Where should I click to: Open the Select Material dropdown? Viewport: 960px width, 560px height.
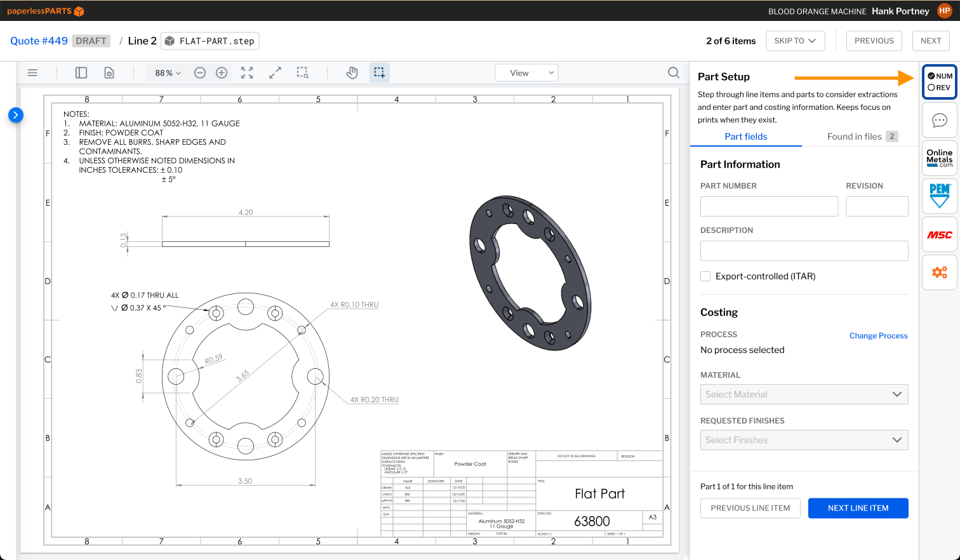(x=804, y=394)
